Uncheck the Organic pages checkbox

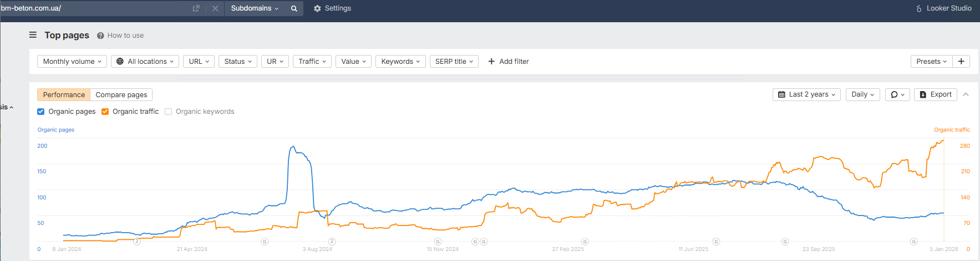[41, 112]
